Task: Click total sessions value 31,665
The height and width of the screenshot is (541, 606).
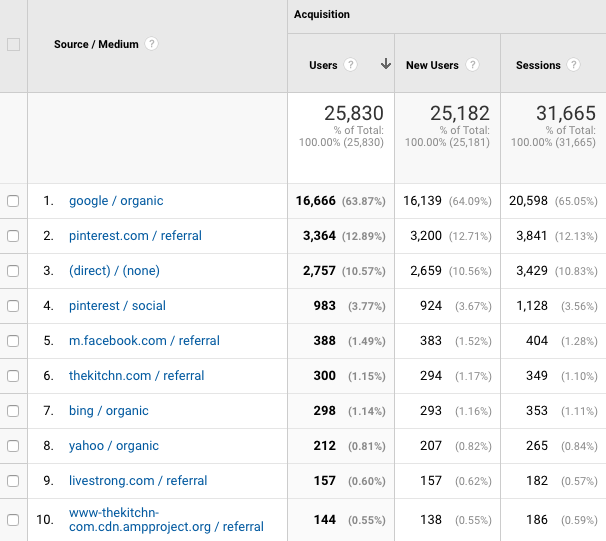Action: point(566,114)
